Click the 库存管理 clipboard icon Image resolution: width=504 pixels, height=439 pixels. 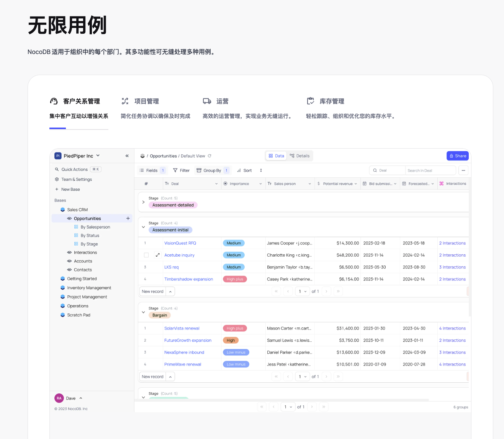click(x=311, y=101)
